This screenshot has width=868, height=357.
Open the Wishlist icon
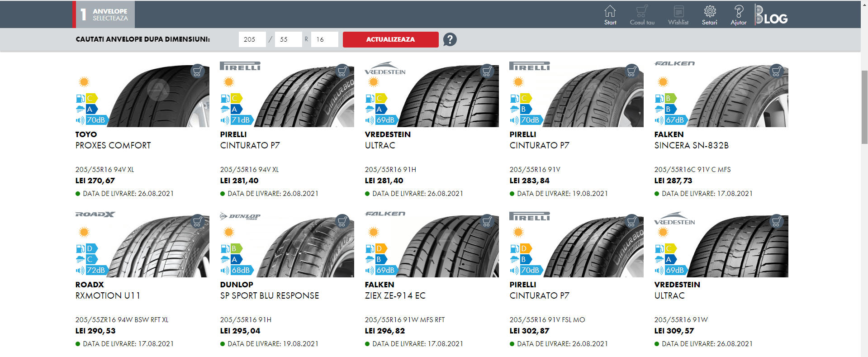678,15
